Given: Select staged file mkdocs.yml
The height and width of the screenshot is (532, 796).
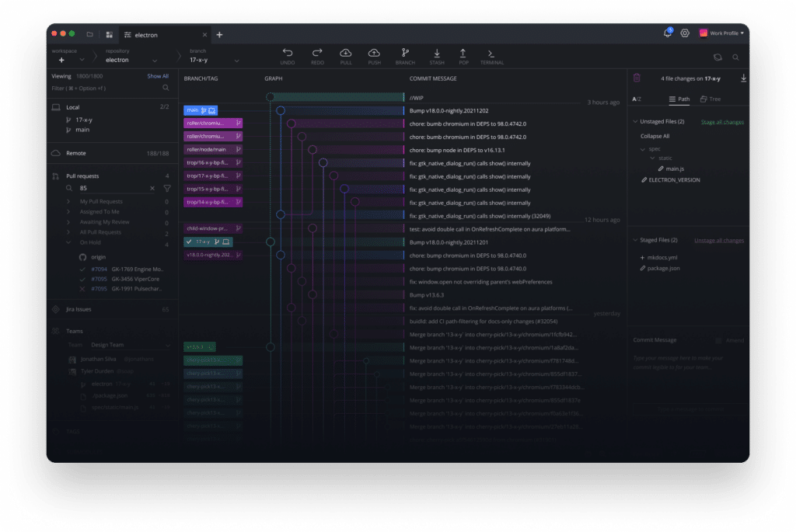Looking at the screenshot, I should click(662, 258).
